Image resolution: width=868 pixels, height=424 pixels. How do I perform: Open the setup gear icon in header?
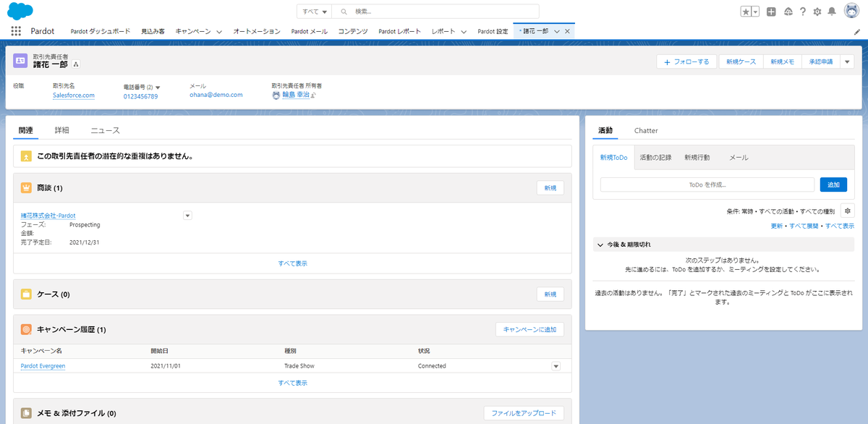(817, 12)
